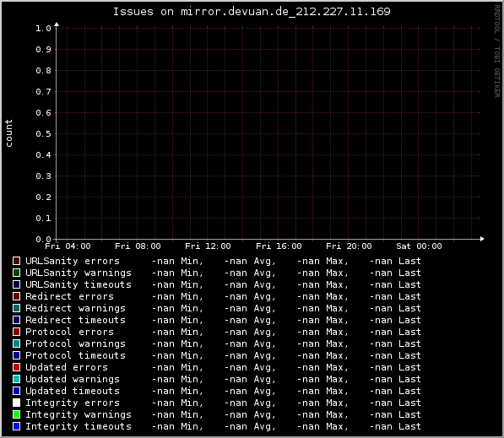Click the URLSanity warnings green swatch
Screen dimensions: 504x438
(x=16, y=273)
